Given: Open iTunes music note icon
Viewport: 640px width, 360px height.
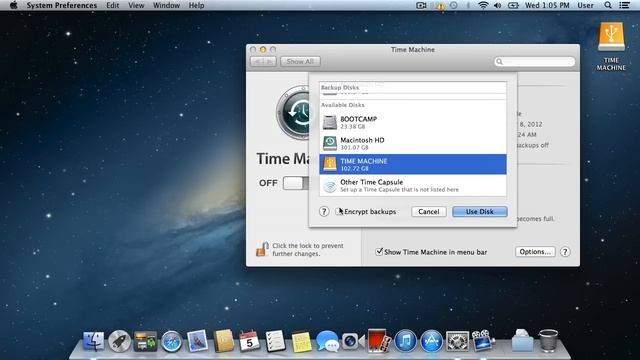Looking at the screenshot, I should tap(405, 341).
